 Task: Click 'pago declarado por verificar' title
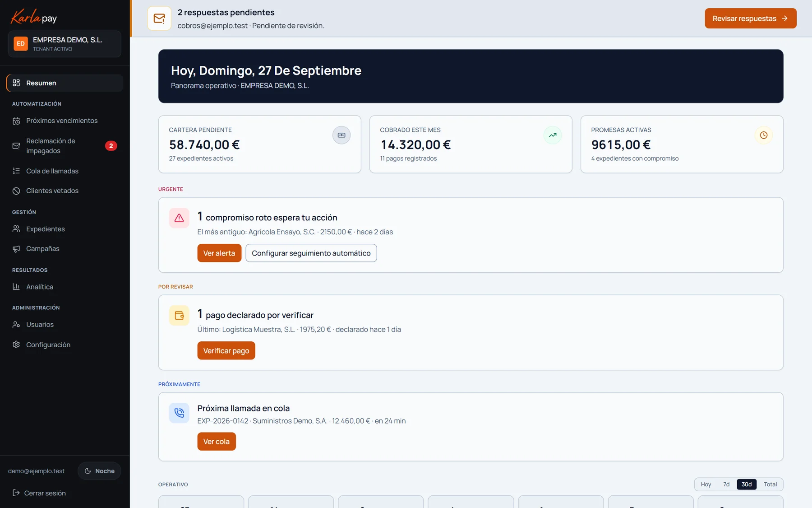259,315
